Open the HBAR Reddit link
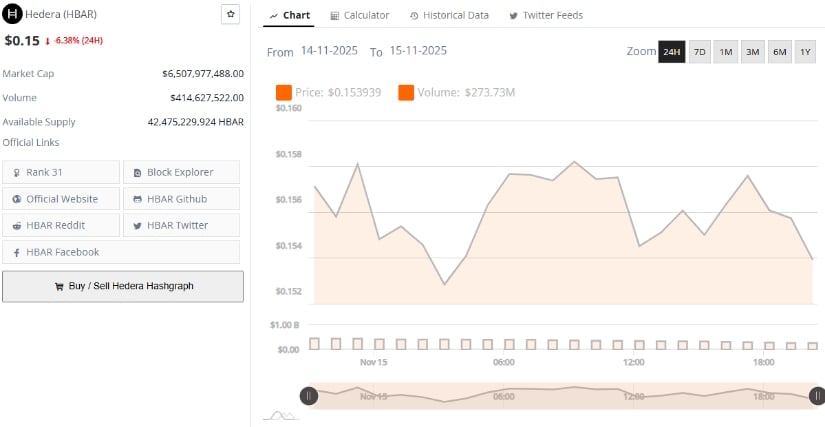The height and width of the screenshot is (427, 825). [x=61, y=225]
